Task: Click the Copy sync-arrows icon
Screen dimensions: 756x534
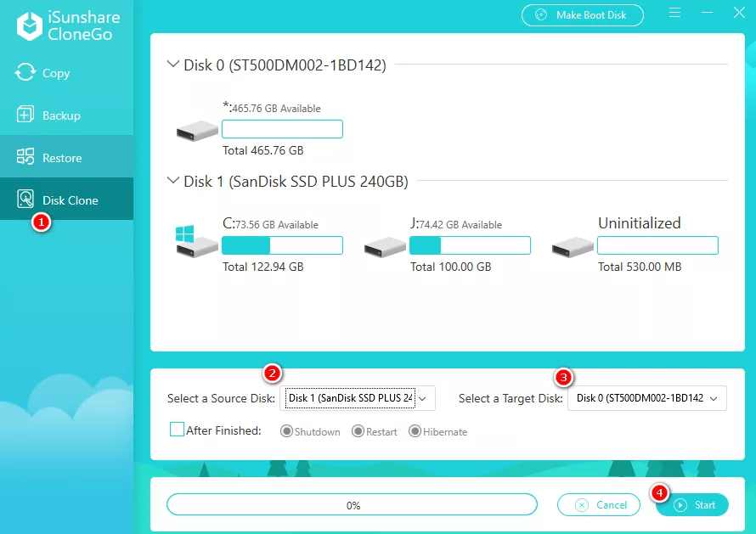Action: click(25, 73)
